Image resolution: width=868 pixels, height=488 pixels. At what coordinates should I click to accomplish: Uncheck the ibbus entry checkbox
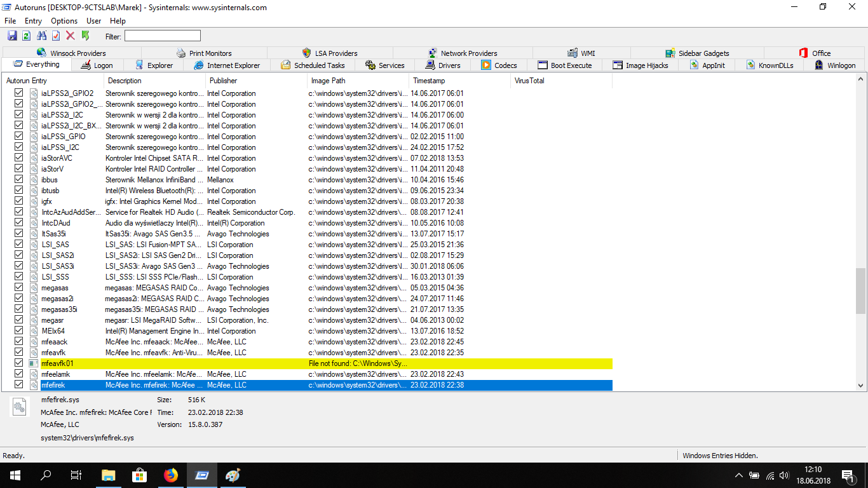pyautogui.click(x=18, y=179)
